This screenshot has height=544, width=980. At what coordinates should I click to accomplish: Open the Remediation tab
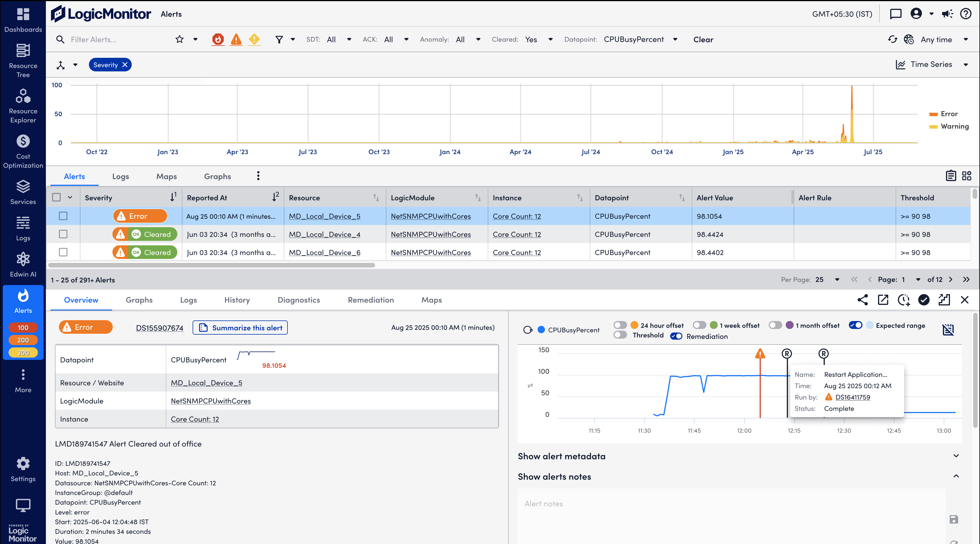pos(370,300)
